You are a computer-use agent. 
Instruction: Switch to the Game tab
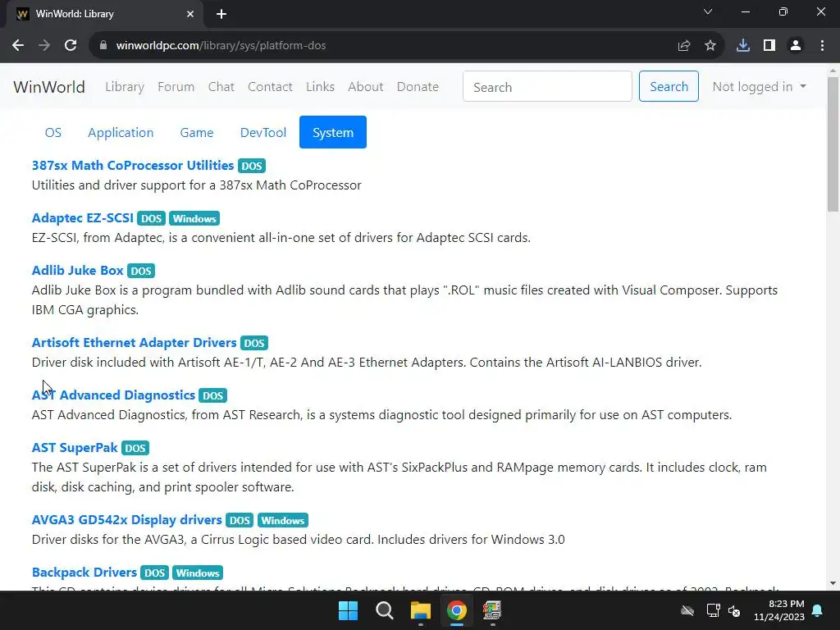coord(197,132)
